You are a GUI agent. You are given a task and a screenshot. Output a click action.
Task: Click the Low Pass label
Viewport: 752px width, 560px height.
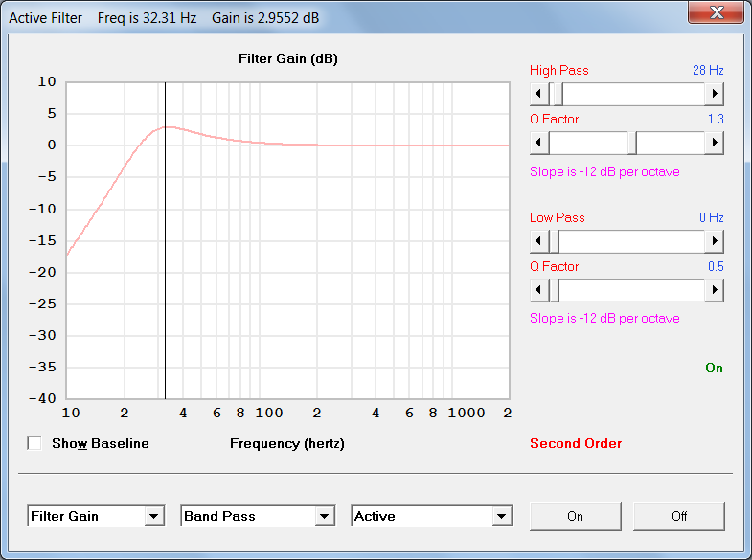click(x=558, y=218)
